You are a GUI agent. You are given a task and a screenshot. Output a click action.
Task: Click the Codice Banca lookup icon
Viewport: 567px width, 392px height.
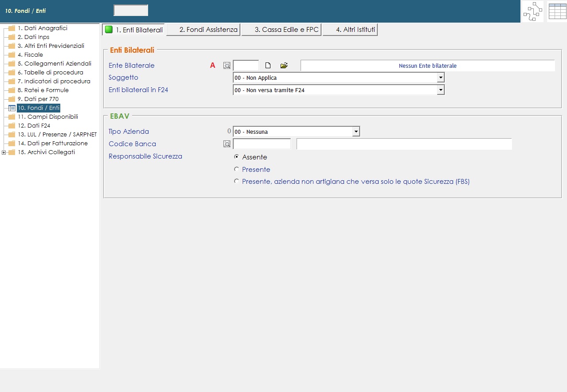click(227, 144)
